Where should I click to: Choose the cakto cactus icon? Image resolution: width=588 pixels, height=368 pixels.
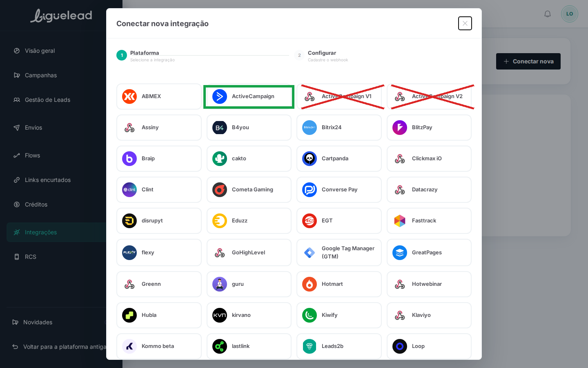coord(220,159)
